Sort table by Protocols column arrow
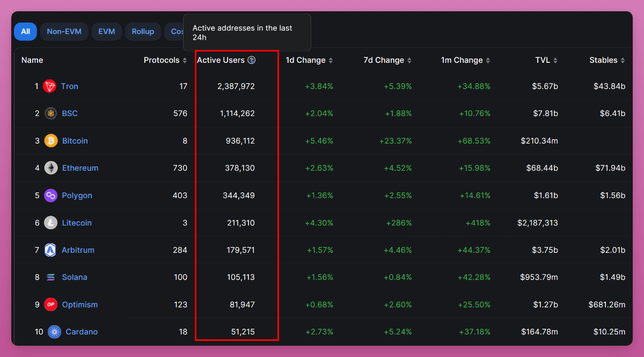644x357 pixels. click(x=185, y=61)
